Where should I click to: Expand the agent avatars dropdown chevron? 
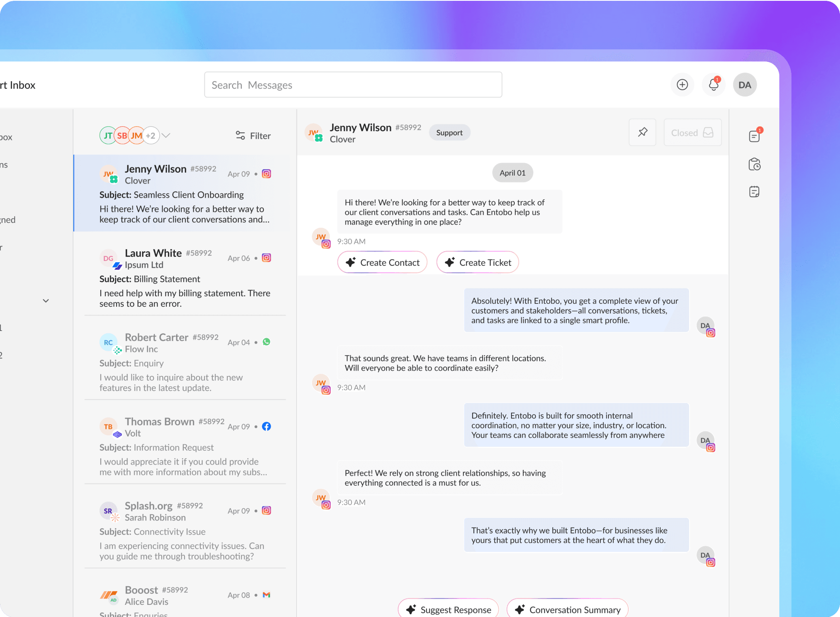[166, 136]
